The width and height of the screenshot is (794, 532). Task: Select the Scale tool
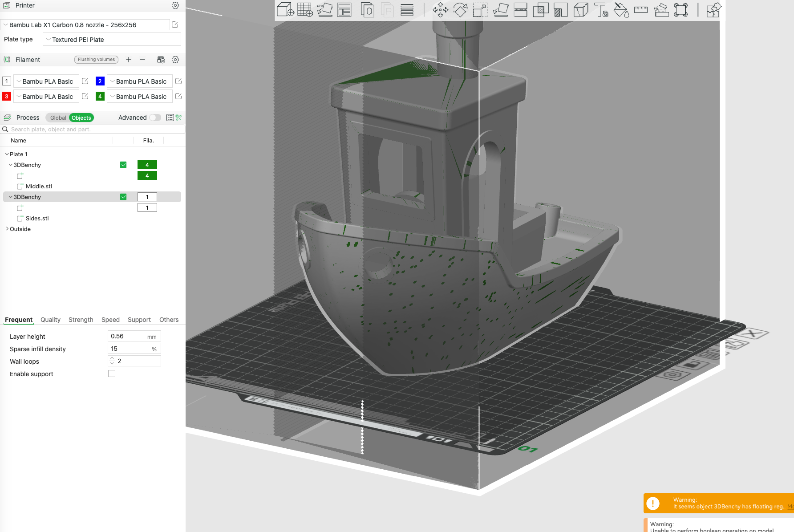point(480,10)
